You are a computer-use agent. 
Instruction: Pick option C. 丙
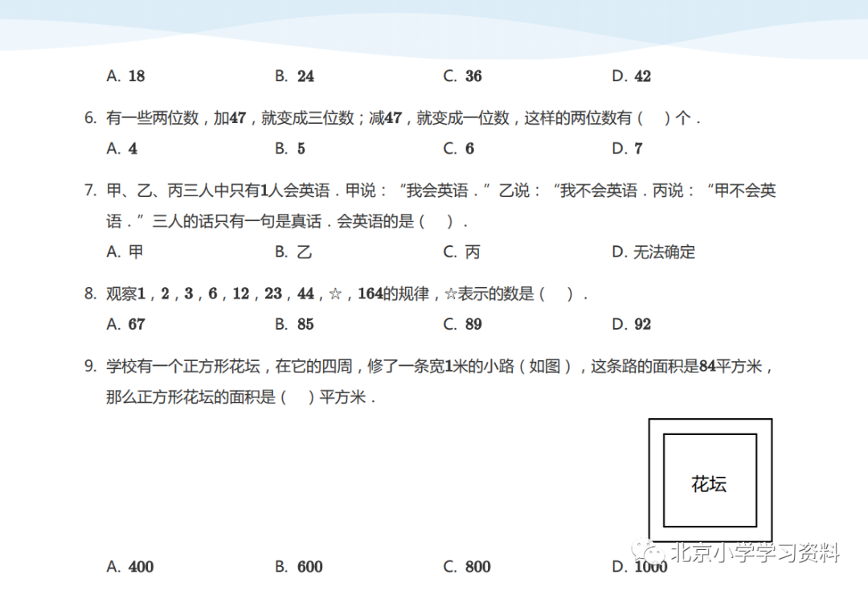pyautogui.click(x=461, y=252)
